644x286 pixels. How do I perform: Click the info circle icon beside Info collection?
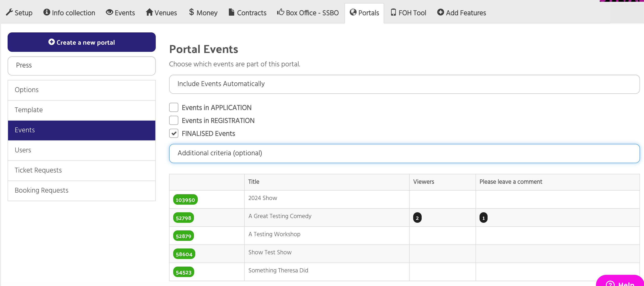coord(46,12)
